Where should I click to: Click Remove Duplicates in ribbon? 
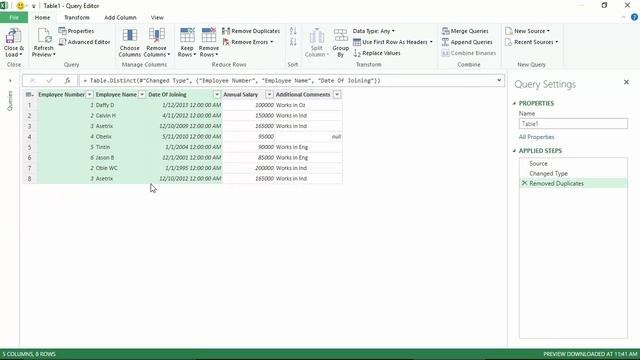pos(251,31)
